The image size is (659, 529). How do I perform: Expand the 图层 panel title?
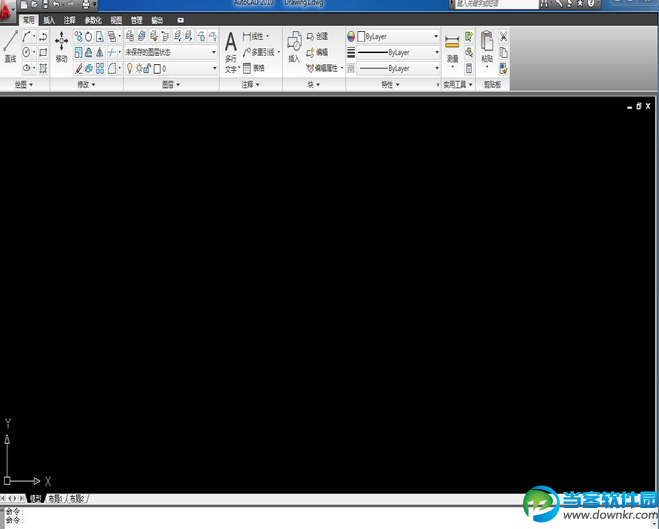pyautogui.click(x=171, y=84)
